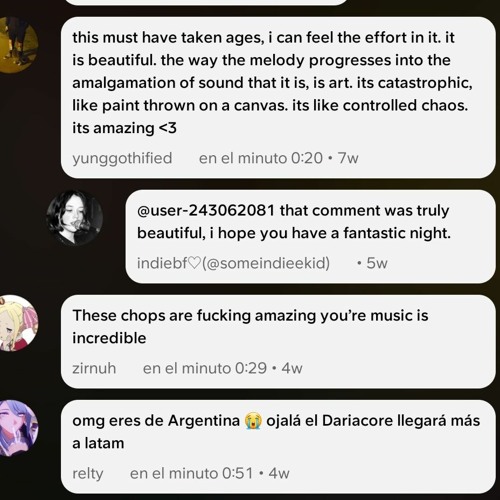Click the heart symbol in indiebf's name
Screen dimensions: 500x500
194,264
